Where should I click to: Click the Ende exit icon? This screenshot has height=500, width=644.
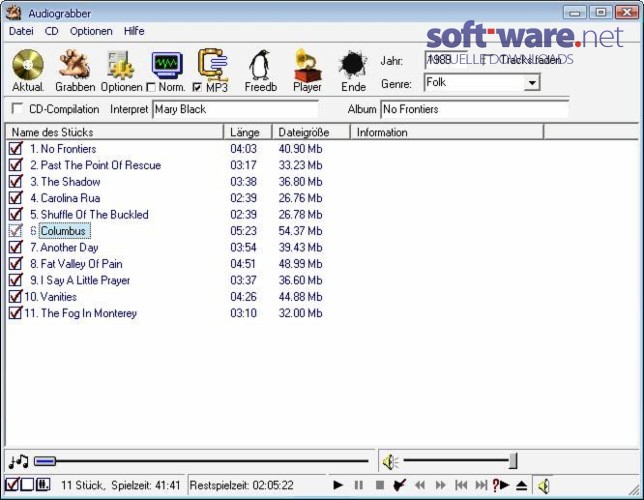(353, 65)
